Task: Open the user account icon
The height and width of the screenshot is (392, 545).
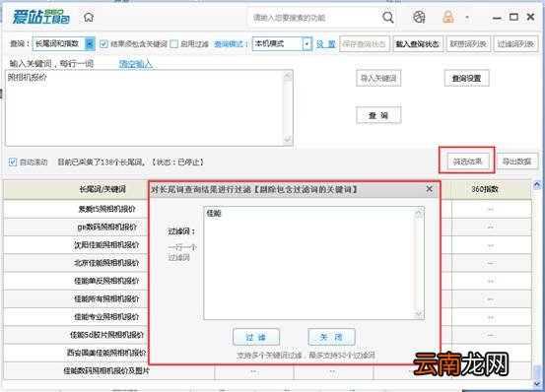Action: [448, 17]
